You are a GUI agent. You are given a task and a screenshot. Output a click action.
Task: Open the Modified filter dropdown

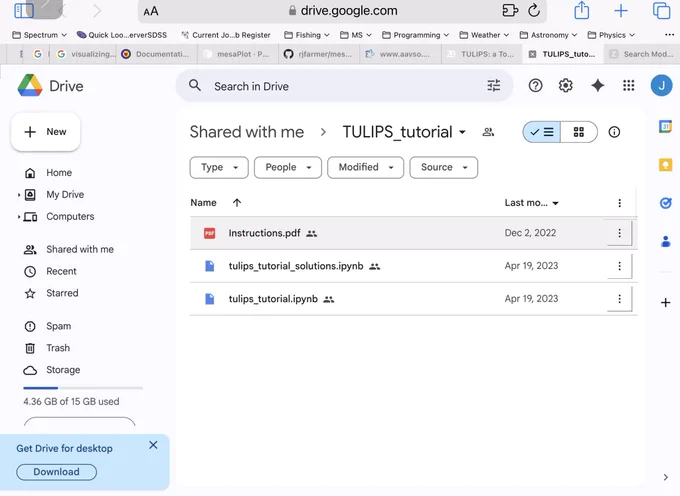pyautogui.click(x=366, y=167)
